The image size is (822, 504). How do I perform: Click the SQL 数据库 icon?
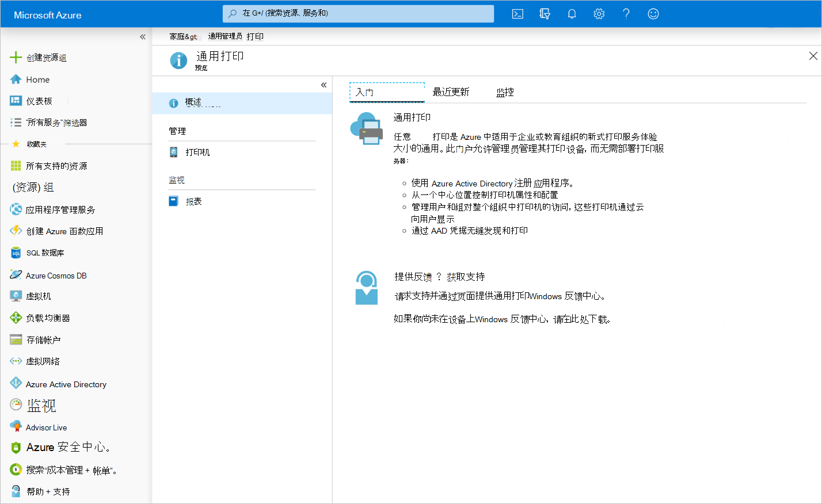pyautogui.click(x=16, y=253)
